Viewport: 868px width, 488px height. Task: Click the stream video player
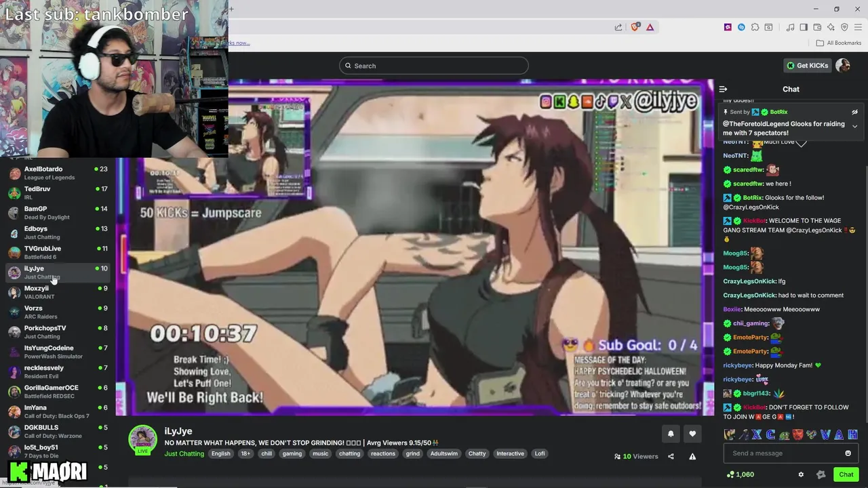pyautogui.click(x=414, y=247)
